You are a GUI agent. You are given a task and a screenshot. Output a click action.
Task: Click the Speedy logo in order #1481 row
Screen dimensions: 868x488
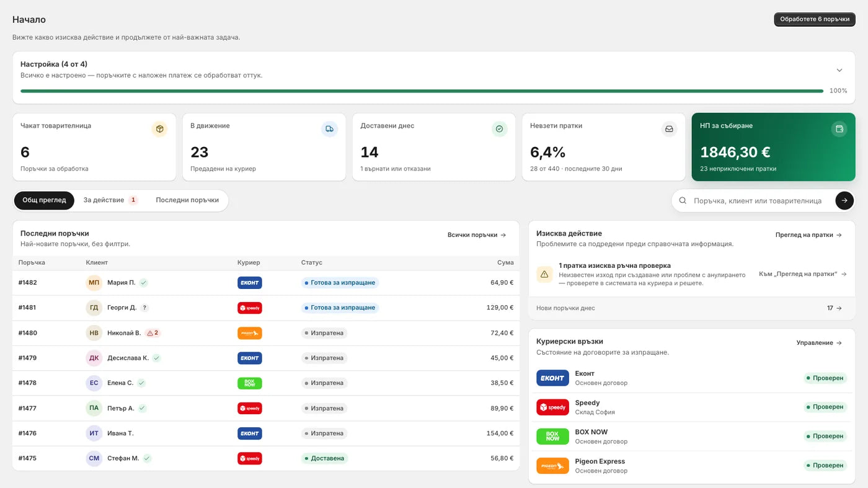tap(250, 308)
